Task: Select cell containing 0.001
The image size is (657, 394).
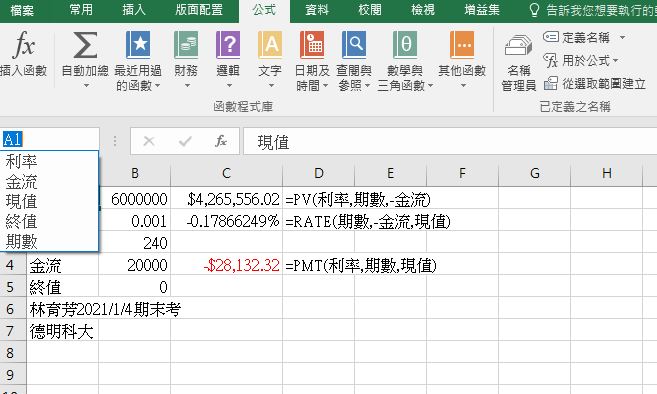Action: [135, 221]
